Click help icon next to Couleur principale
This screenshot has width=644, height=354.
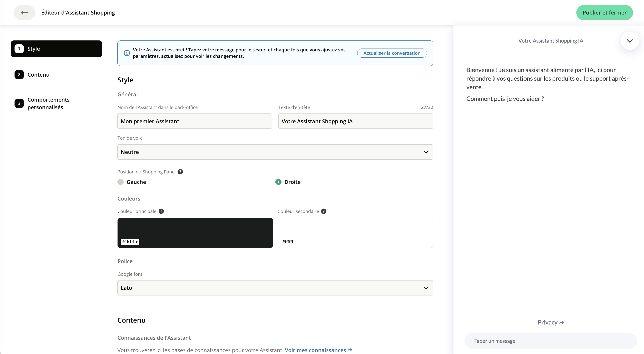click(161, 211)
